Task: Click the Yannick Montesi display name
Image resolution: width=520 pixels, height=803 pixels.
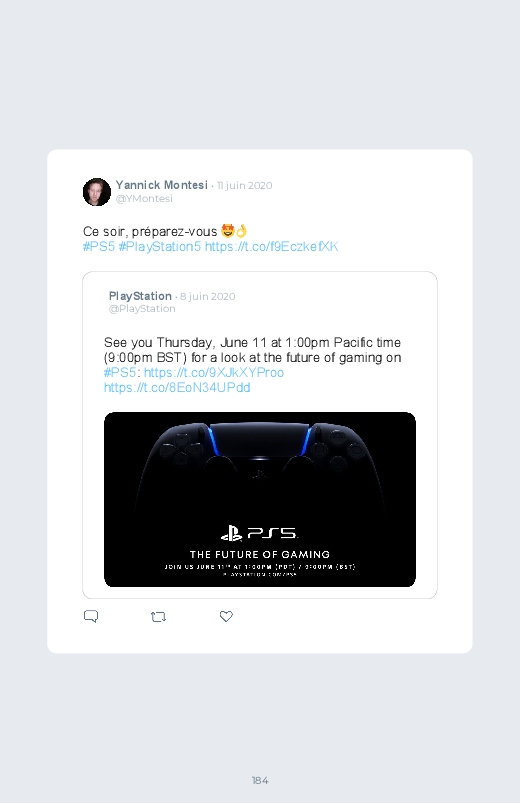Action: pos(161,185)
